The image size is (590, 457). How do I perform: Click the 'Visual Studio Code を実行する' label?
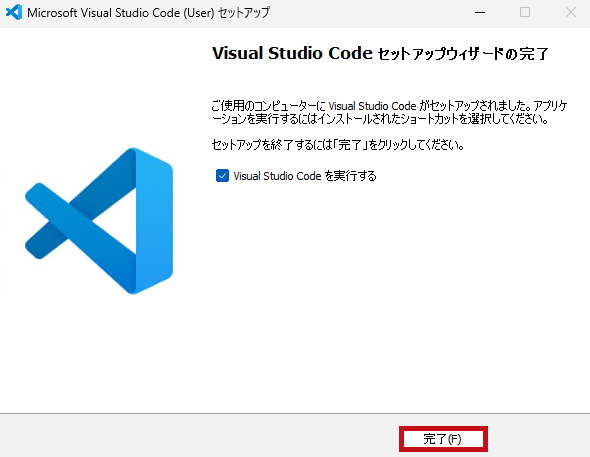pyautogui.click(x=305, y=176)
